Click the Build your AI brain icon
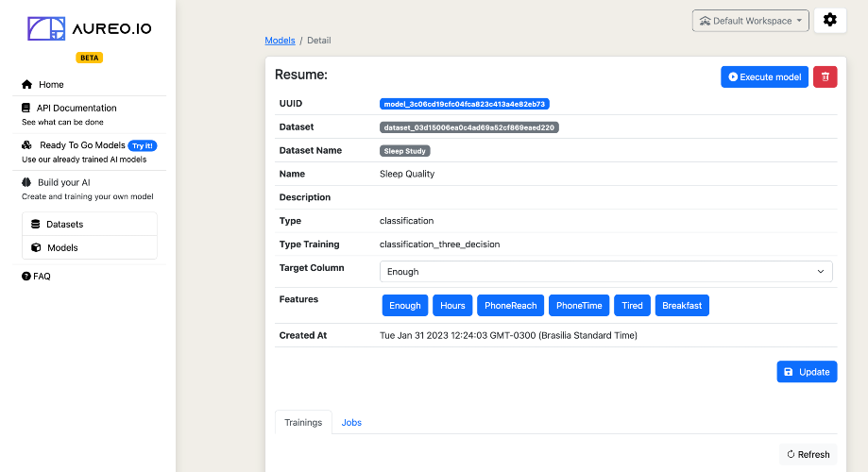The height and width of the screenshot is (472, 868). 26,182
